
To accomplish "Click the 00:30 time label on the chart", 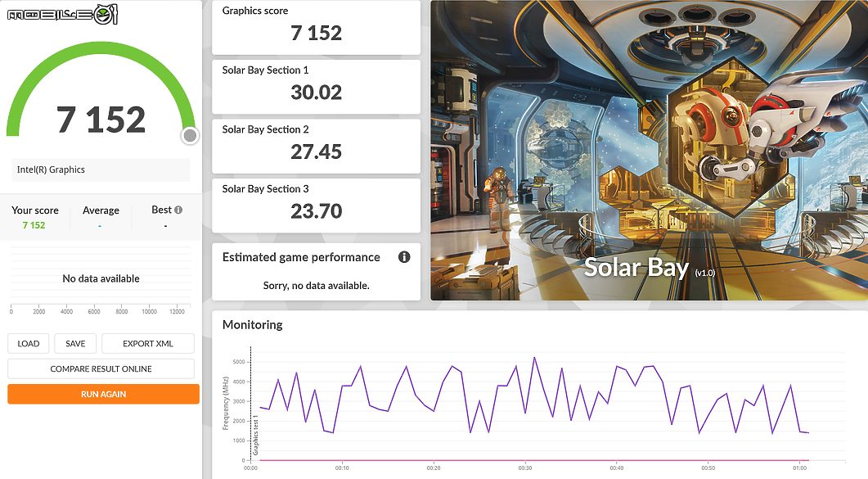I will coord(524,468).
